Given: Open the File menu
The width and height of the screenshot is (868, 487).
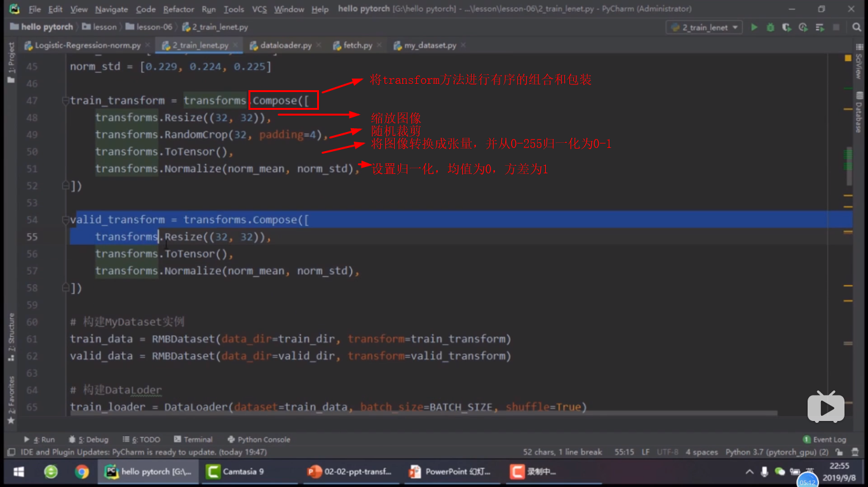Looking at the screenshot, I should pyautogui.click(x=35, y=10).
